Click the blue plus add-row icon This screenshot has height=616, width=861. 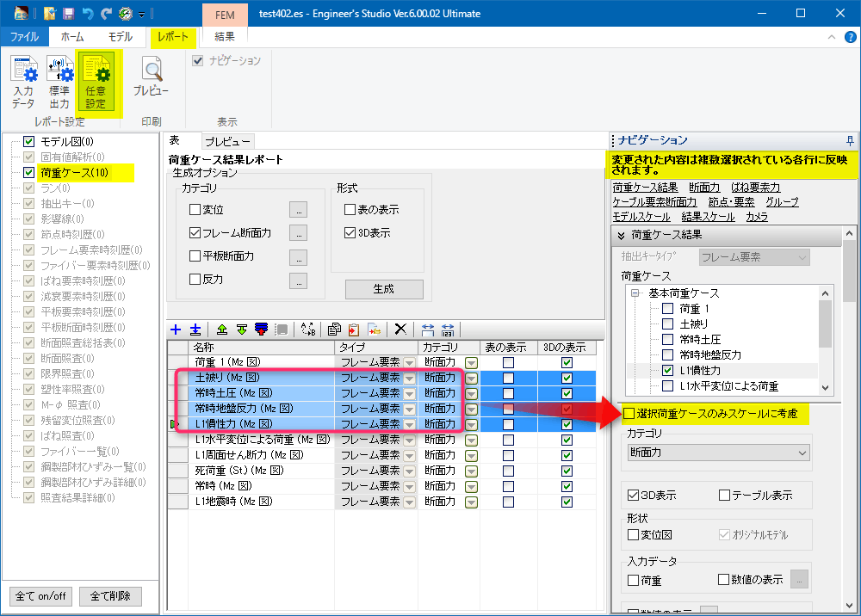pos(176,329)
